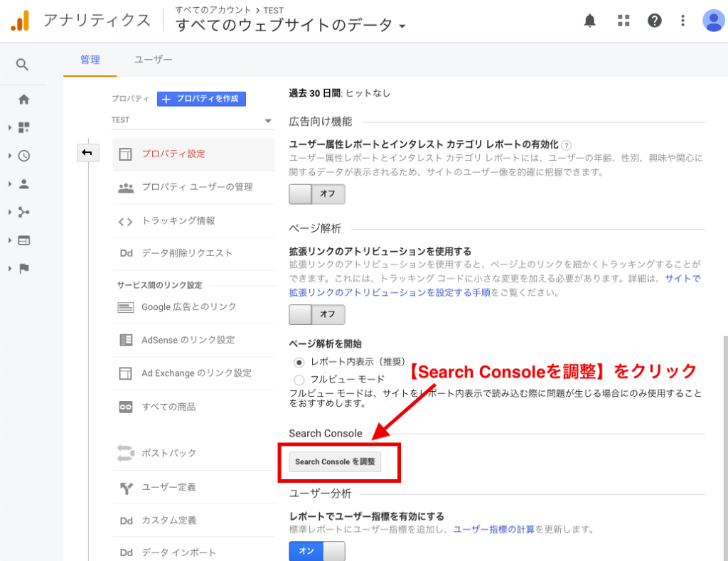Open すべての商品 item
The image size is (728, 561).
tap(193, 407)
